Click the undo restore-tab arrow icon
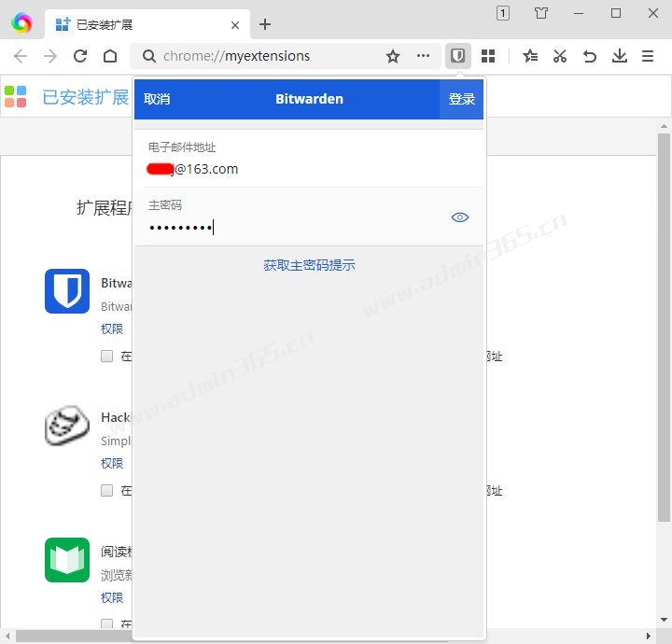Screen dimensions: 672x644 pos(590,56)
